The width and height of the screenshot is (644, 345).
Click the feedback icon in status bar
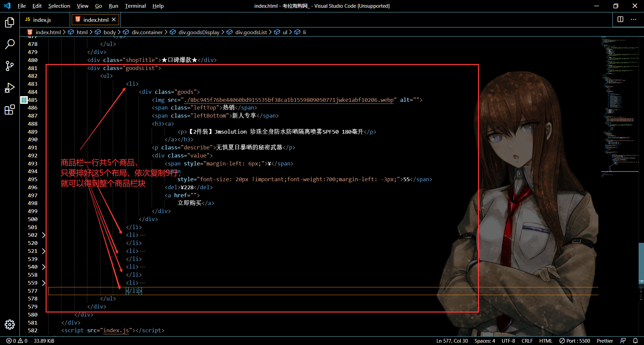pos(623,341)
